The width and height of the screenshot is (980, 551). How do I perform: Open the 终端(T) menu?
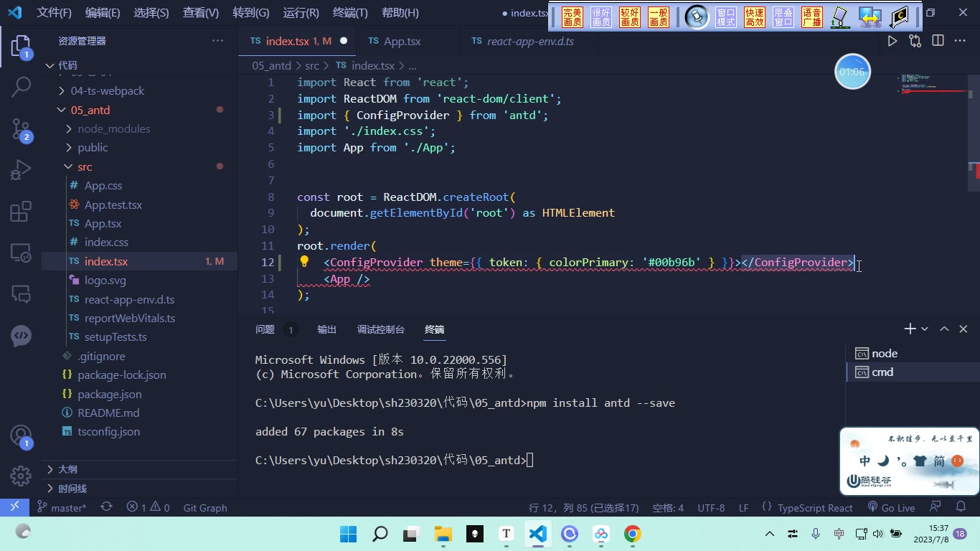point(350,13)
